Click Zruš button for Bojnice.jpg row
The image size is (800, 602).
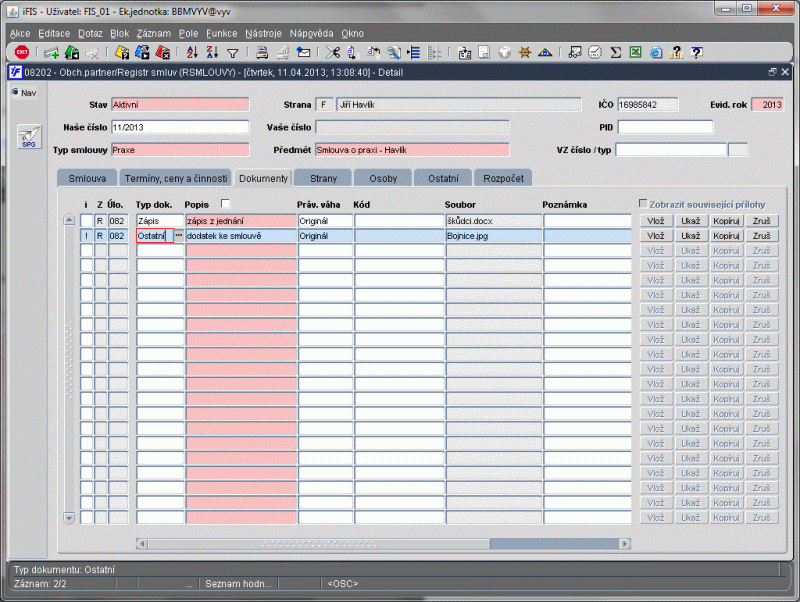pyautogui.click(x=759, y=235)
